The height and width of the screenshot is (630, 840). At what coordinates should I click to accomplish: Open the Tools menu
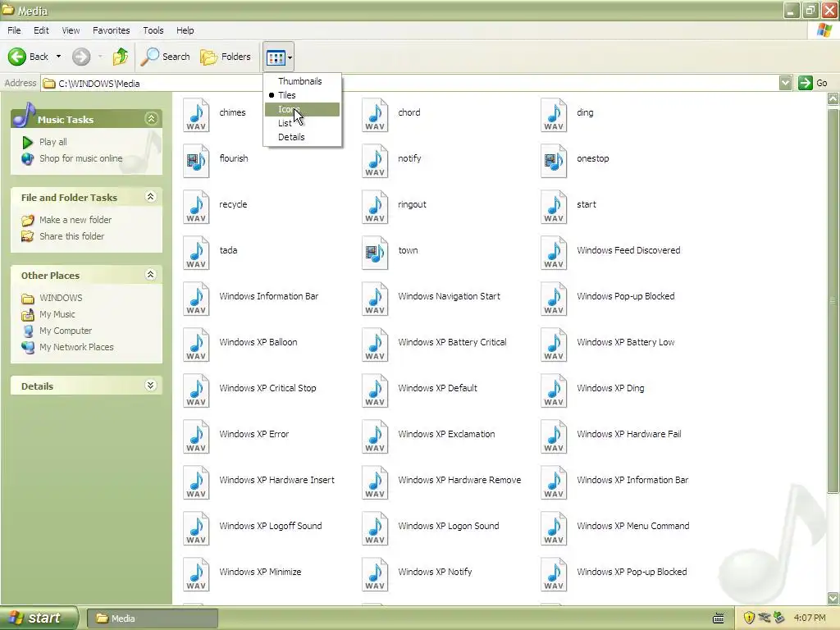pos(153,30)
